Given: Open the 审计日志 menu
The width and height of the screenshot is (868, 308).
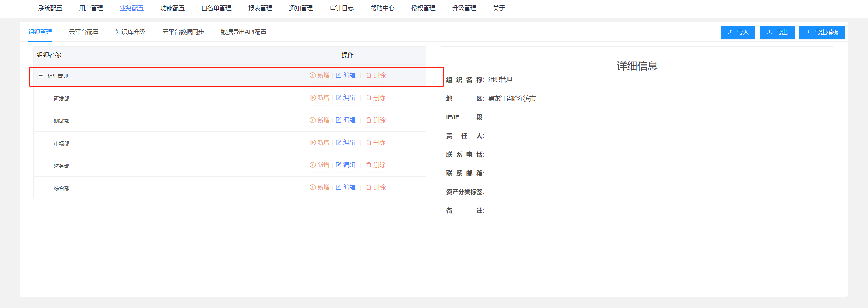Looking at the screenshot, I should (342, 8).
